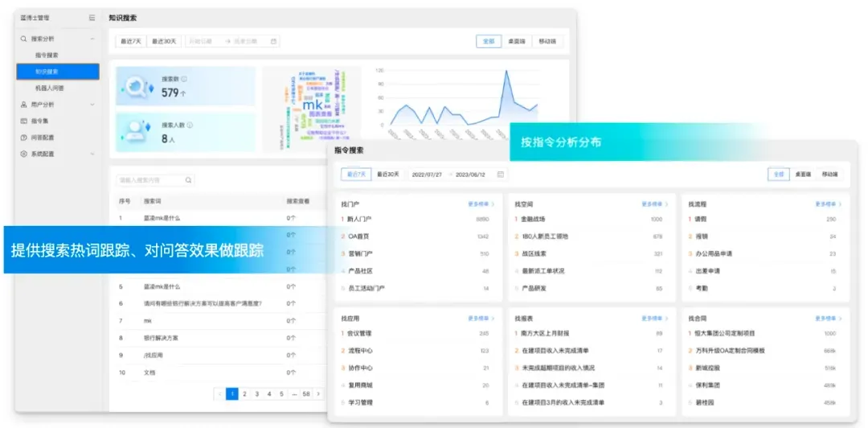The image size is (868, 428).
Task: Open 更多榜单 in the 找流程 card
Action: tap(828, 204)
